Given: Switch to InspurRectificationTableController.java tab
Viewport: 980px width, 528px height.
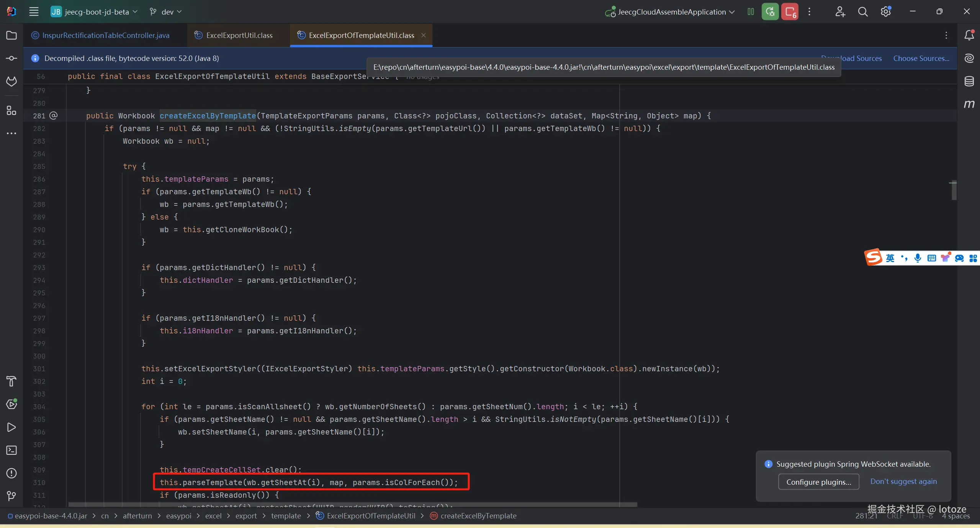Looking at the screenshot, I should tap(105, 35).
